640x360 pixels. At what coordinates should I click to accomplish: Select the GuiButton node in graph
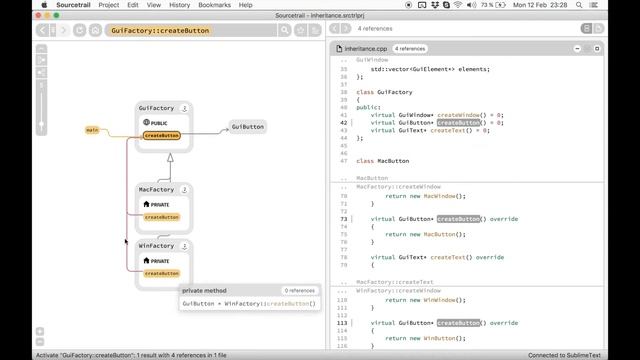click(248, 127)
